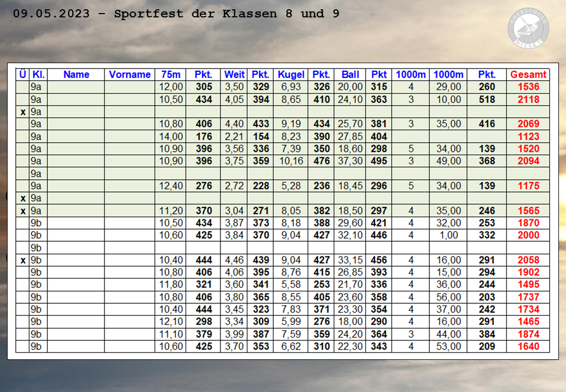
Task: Click the 'Pkt.' header right after 'Kugel'
Action: point(321,75)
